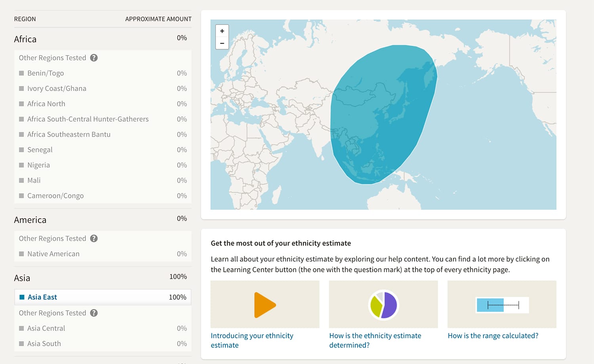
Task: Expand the America region section
Action: (x=30, y=220)
